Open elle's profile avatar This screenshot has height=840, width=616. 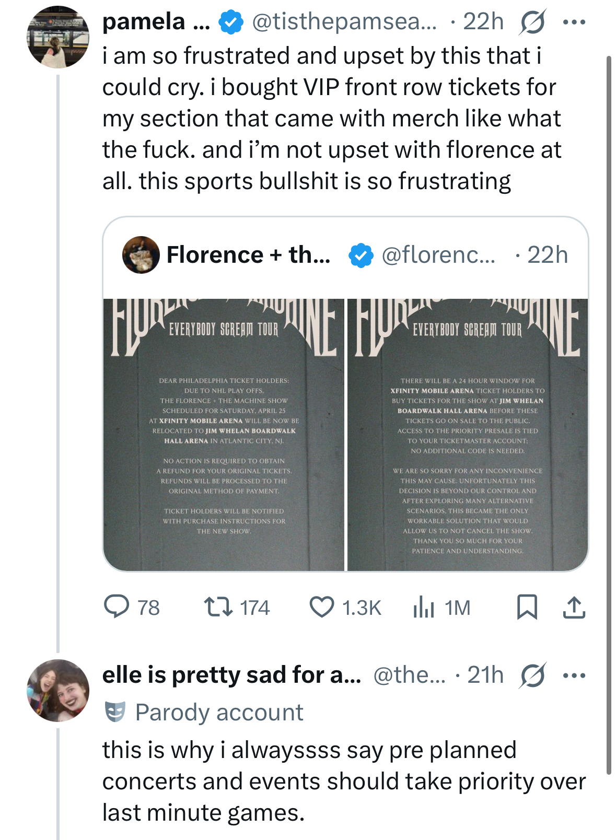click(x=58, y=690)
